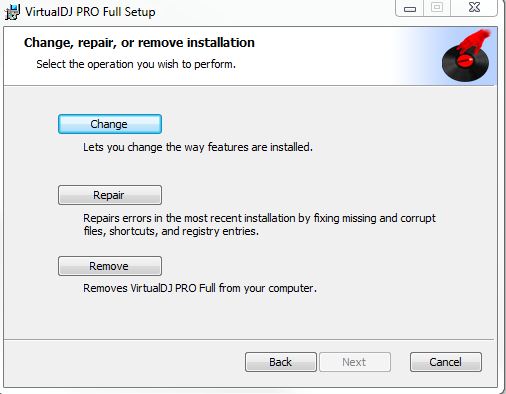Click the "Removes VirtualDJ PRO Full from your computer" text
This screenshot has width=506, height=394.
[x=200, y=288]
